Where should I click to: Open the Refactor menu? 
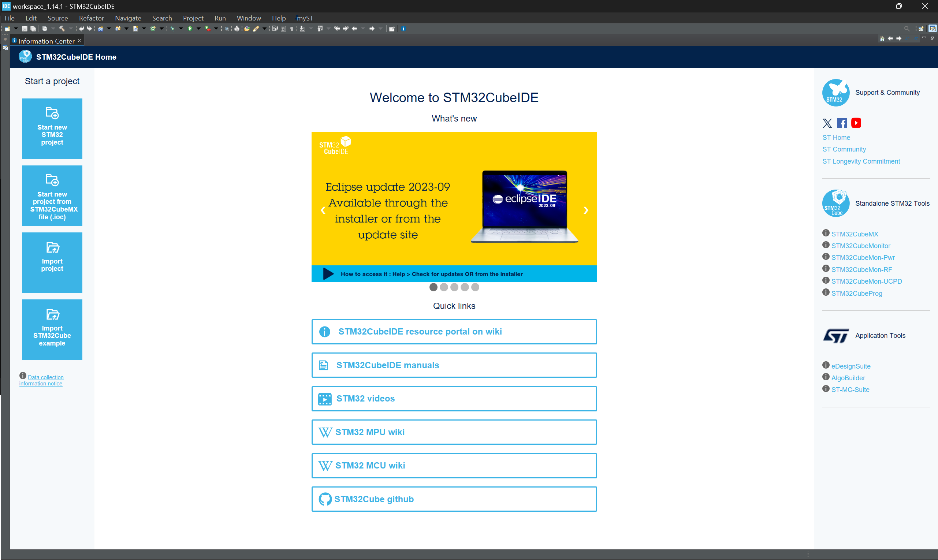[91, 18]
